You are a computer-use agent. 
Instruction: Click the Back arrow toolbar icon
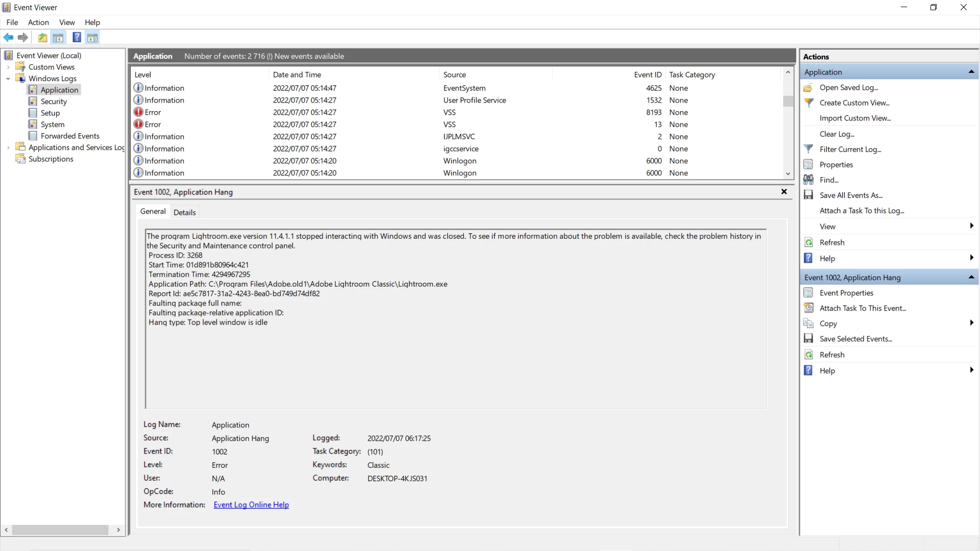coord(8,38)
